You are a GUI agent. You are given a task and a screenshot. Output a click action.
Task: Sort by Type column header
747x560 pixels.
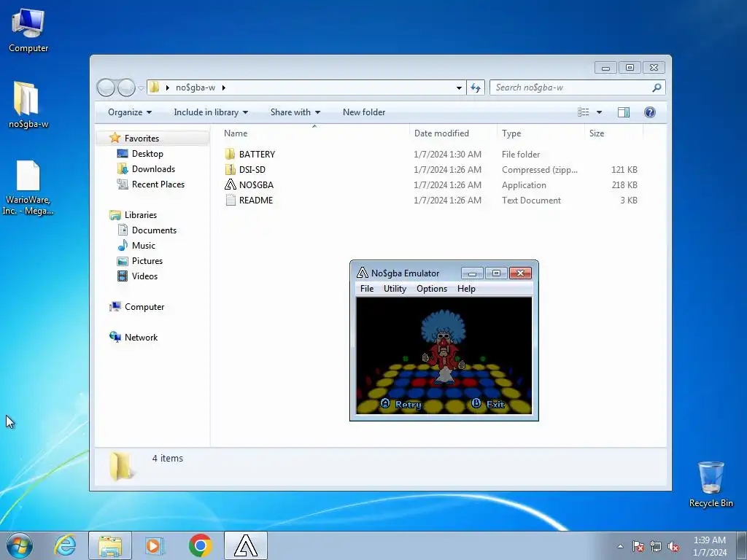tap(541, 133)
